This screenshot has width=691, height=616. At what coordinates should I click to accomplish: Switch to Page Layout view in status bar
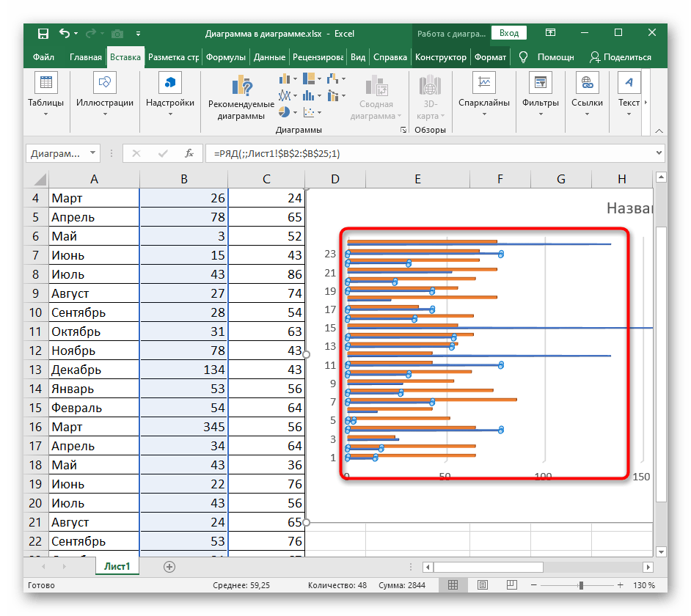point(481,585)
